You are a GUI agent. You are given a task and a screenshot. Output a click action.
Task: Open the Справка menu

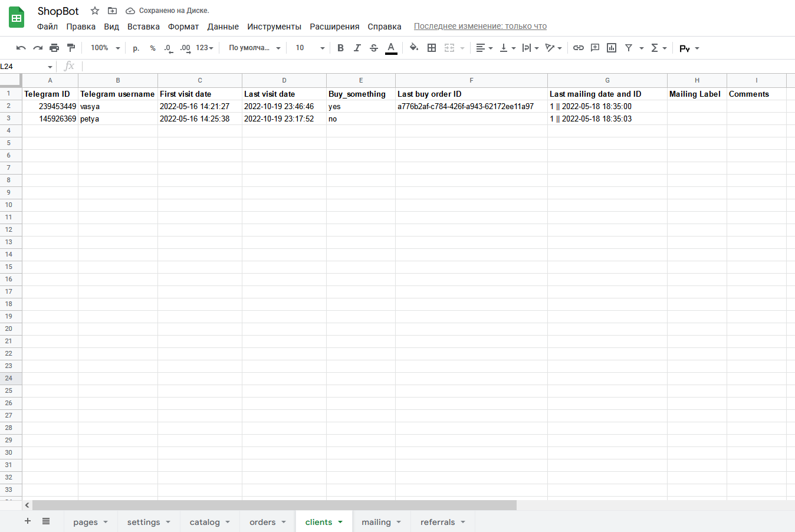point(385,27)
